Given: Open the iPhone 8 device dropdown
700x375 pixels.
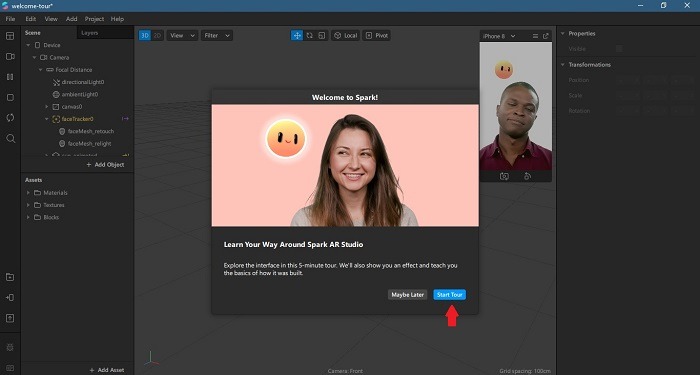Looking at the screenshot, I should point(499,36).
